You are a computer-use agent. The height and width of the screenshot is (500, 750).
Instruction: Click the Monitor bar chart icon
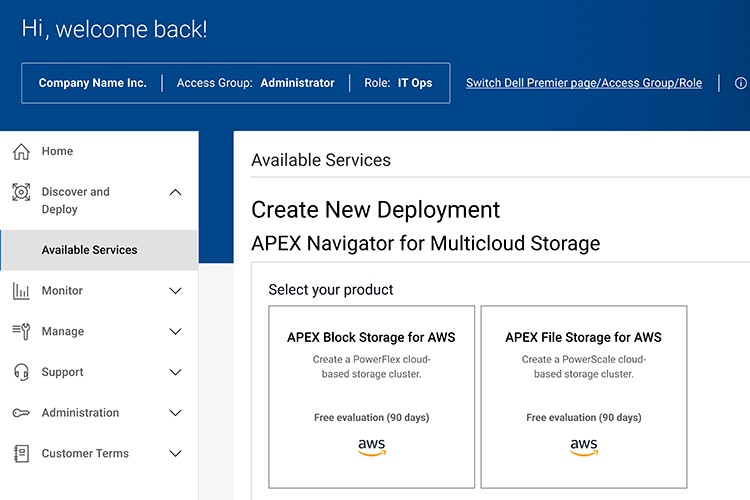tap(21, 291)
